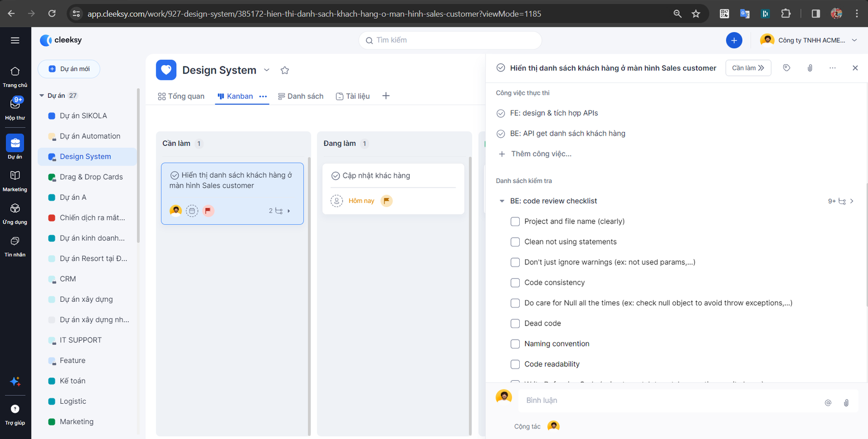Screen dimensions: 868x439
Task: Open dropdown next to Design System title
Action: coord(267,70)
